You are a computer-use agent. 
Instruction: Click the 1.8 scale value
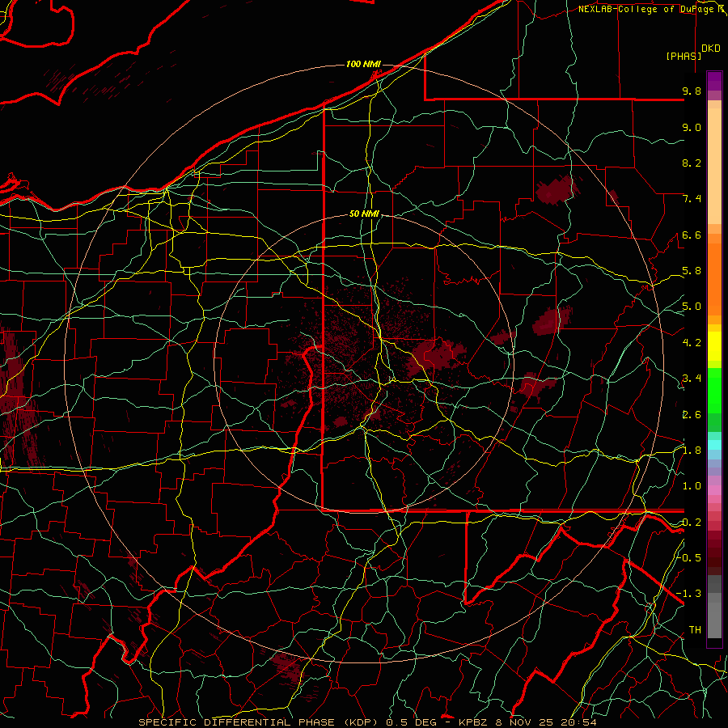(x=692, y=451)
